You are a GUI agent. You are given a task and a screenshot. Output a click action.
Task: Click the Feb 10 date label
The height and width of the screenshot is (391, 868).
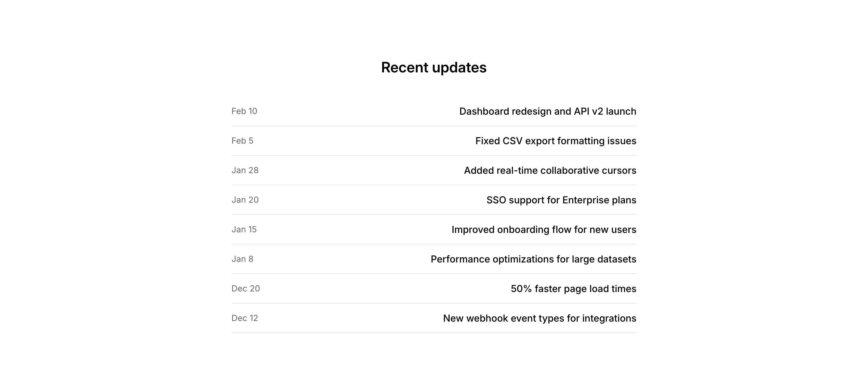point(244,111)
